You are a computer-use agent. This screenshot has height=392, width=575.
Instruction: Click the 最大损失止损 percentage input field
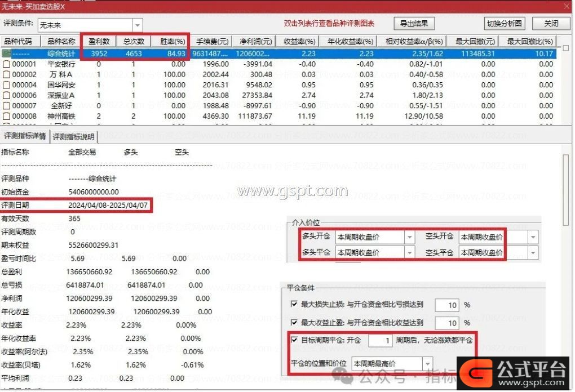(450, 305)
